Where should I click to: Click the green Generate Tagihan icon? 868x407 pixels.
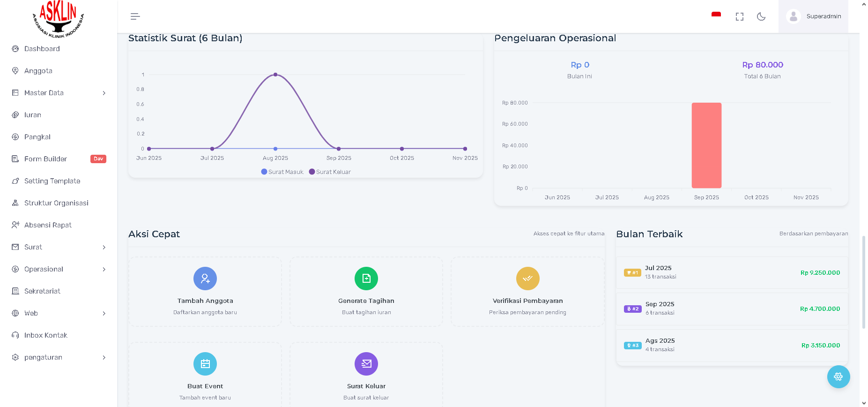coord(366,279)
